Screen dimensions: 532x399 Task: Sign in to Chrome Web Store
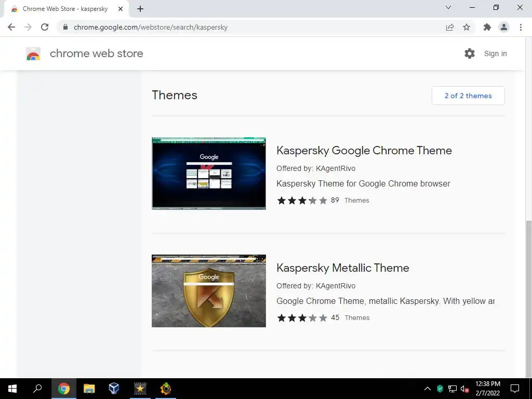click(495, 54)
